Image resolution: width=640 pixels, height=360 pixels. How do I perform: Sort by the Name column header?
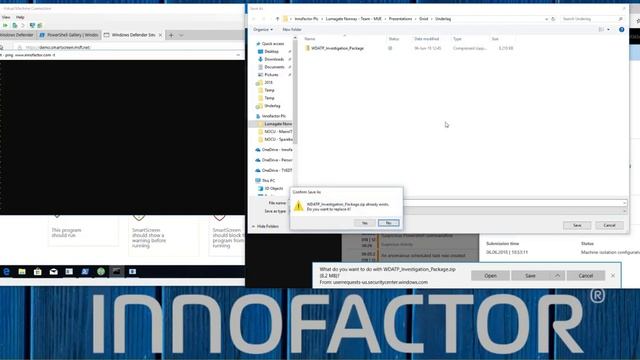[310, 39]
